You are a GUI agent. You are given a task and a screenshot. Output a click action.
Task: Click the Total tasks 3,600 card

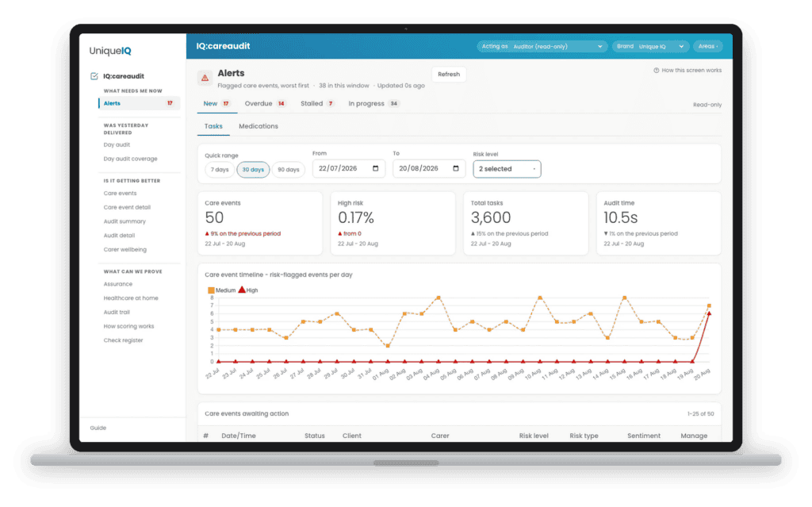[x=526, y=224]
